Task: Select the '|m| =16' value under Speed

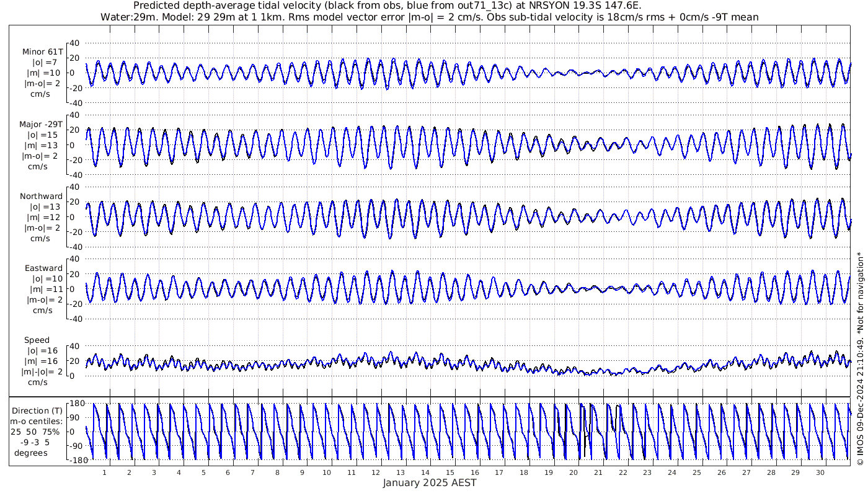Action: [x=43, y=361]
